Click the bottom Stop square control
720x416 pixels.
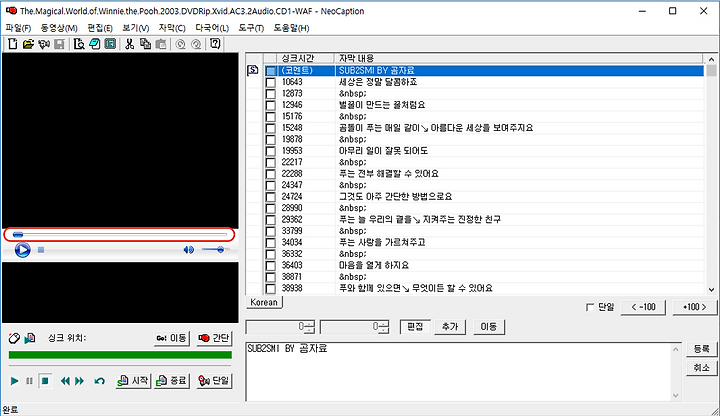(45, 381)
